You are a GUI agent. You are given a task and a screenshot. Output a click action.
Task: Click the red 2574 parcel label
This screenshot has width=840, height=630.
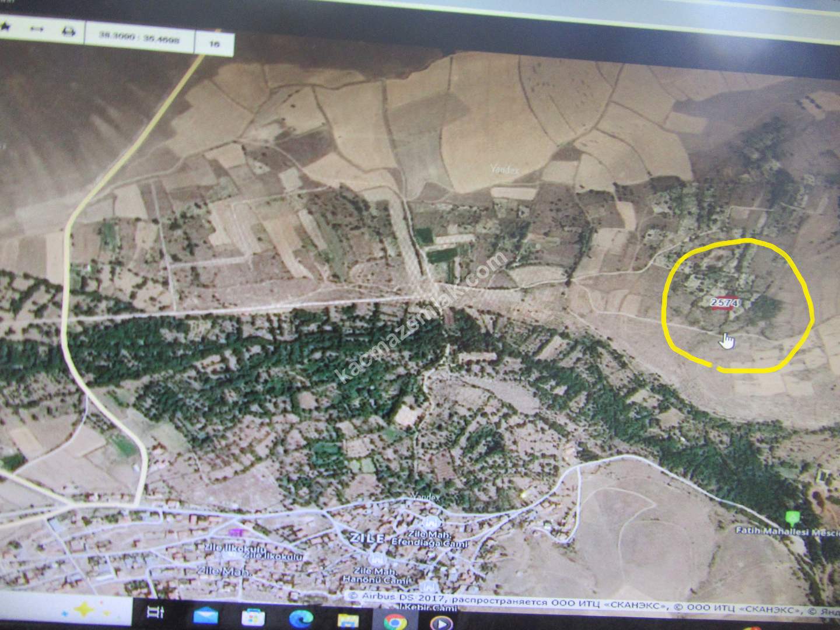tap(725, 303)
